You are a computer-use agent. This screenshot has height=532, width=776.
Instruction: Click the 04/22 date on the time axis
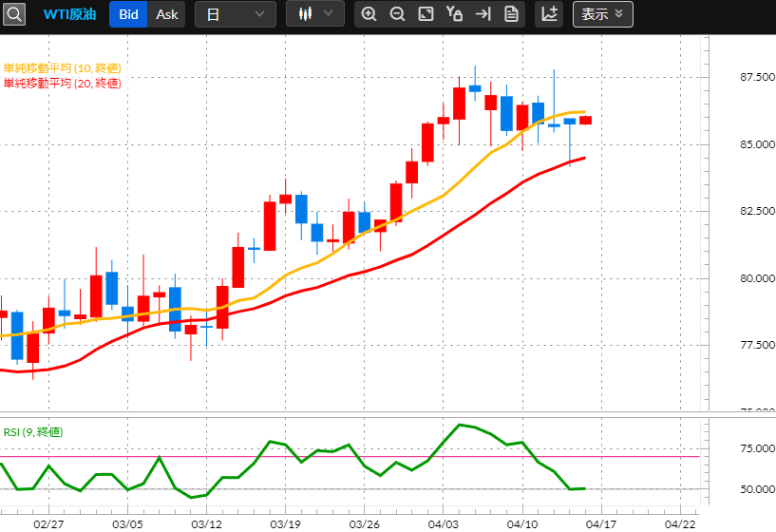tap(680, 524)
